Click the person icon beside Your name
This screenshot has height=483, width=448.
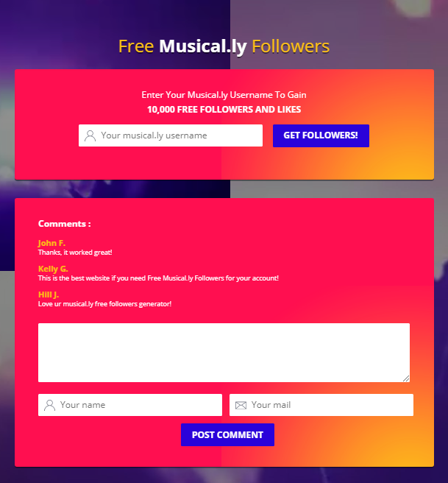pyautogui.click(x=49, y=405)
